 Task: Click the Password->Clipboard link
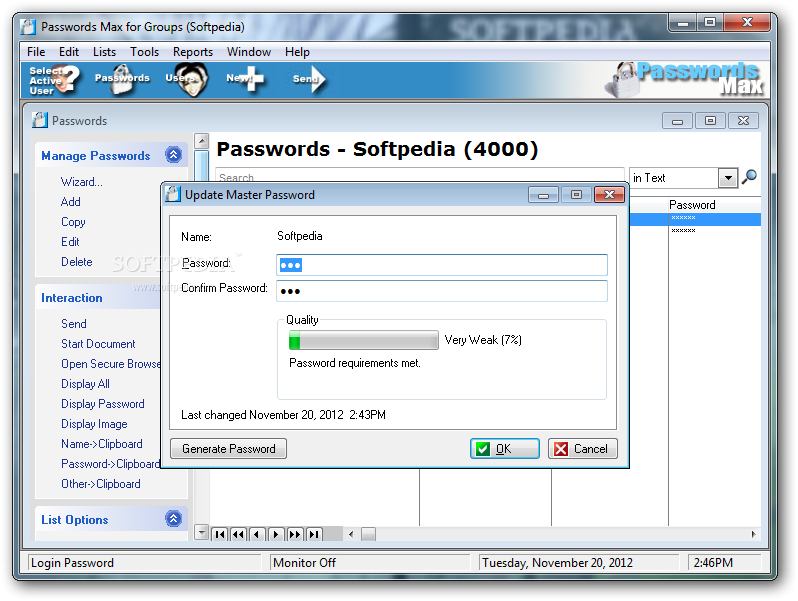point(110,464)
